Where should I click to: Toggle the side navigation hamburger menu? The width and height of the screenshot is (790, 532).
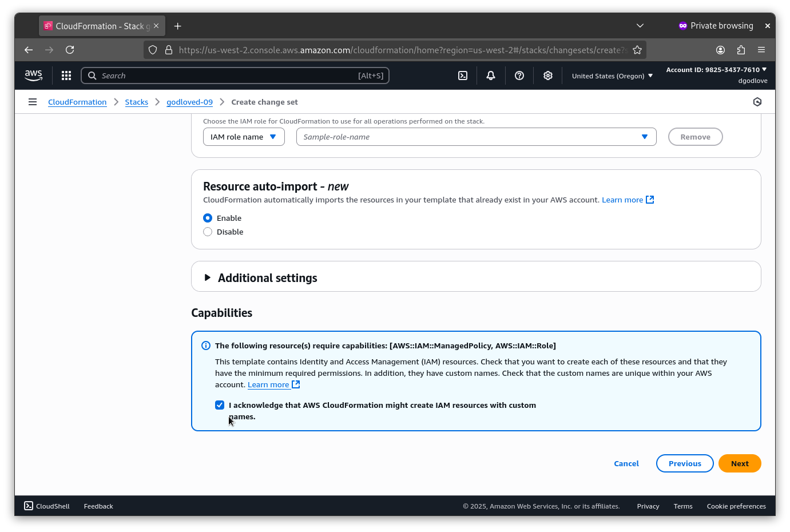pos(33,102)
